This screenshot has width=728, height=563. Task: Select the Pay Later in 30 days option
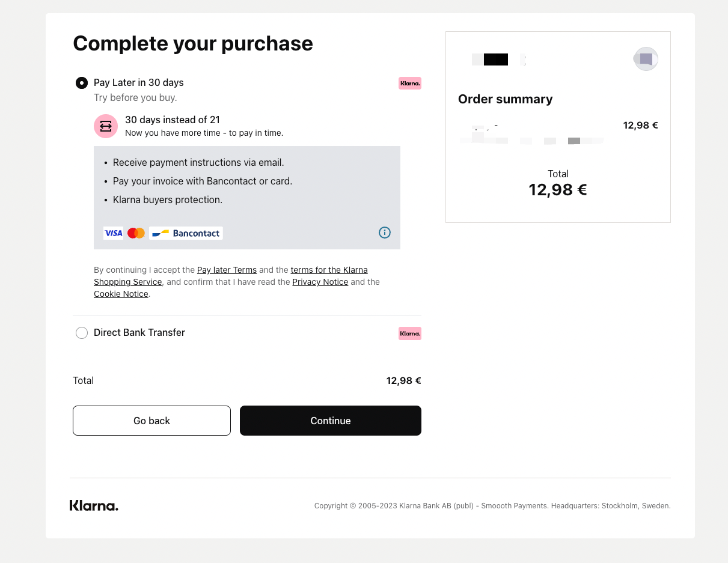click(x=82, y=83)
